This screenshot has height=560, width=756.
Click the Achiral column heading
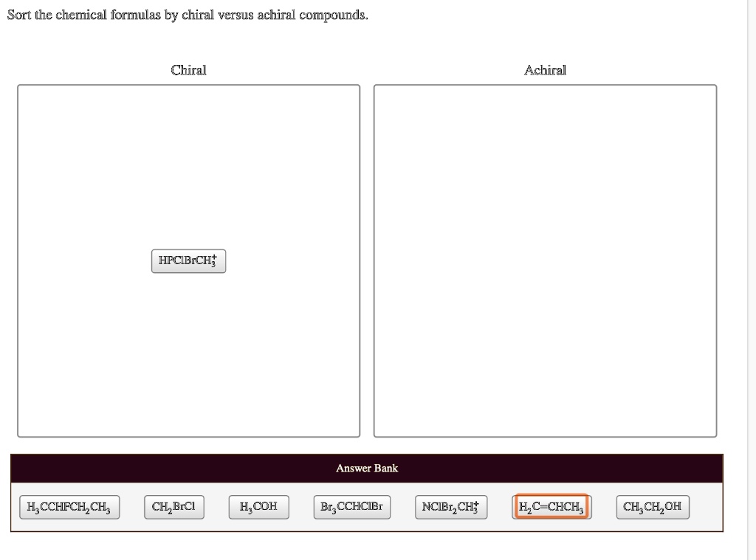(546, 70)
